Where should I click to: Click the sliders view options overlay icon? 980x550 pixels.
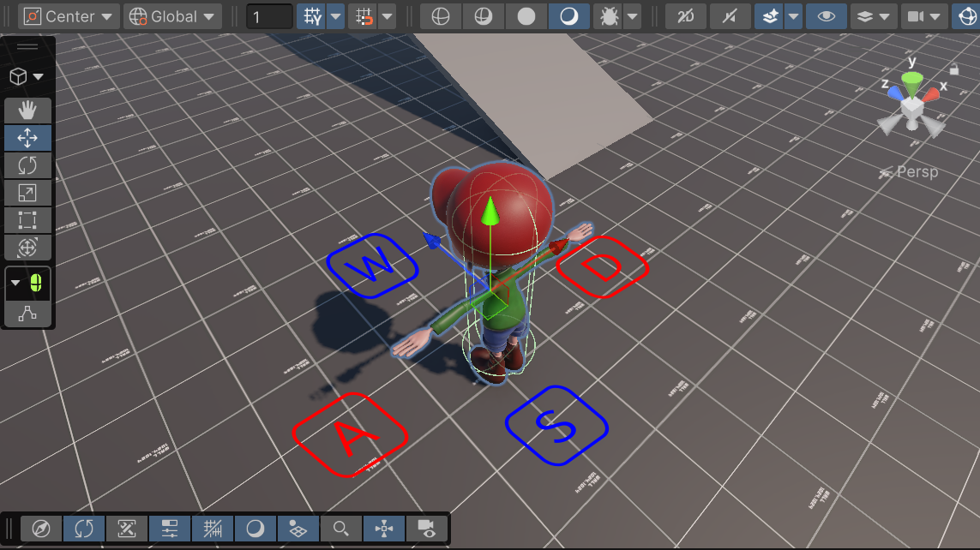click(170, 529)
